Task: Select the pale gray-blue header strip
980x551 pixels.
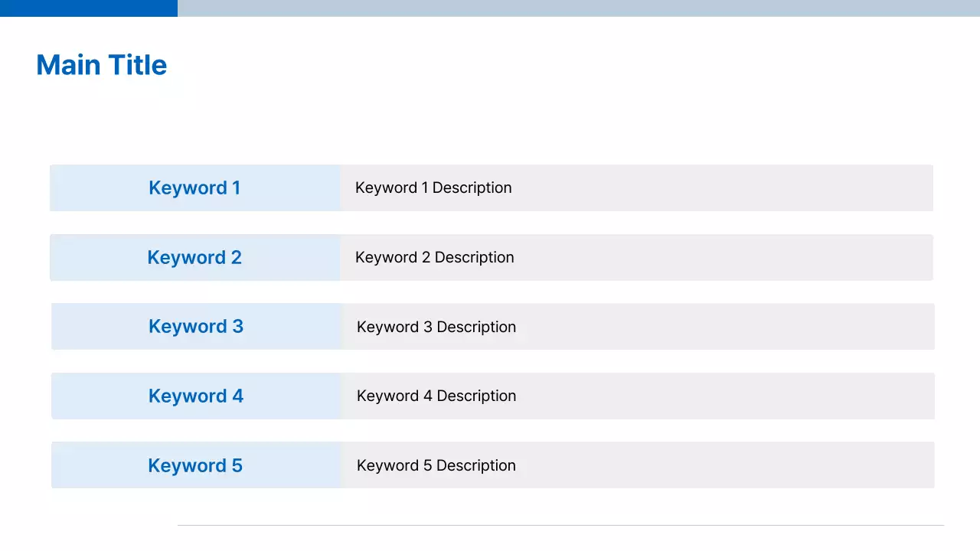Action: click(579, 8)
